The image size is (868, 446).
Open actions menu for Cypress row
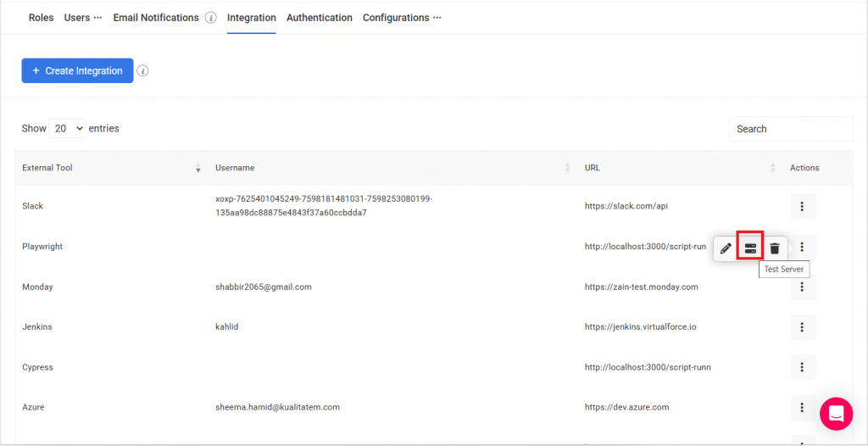coord(803,367)
